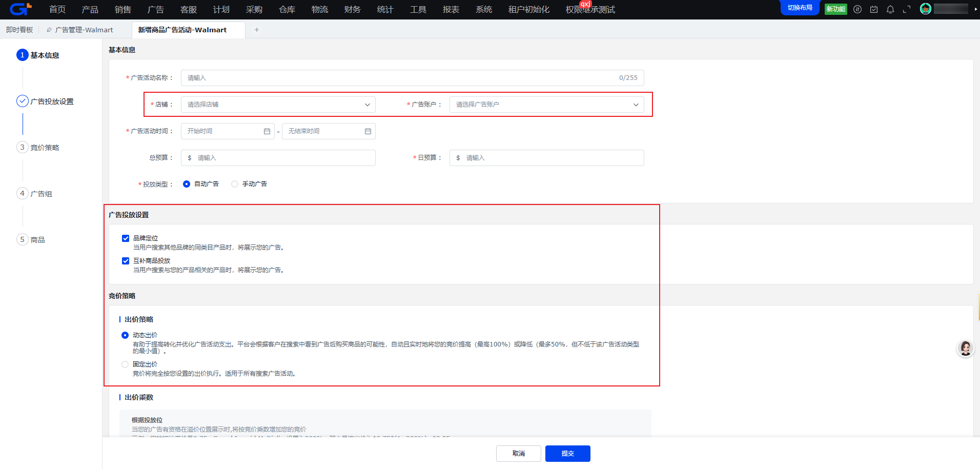
Task: Select 固定出价 bidding option
Action: click(x=125, y=364)
